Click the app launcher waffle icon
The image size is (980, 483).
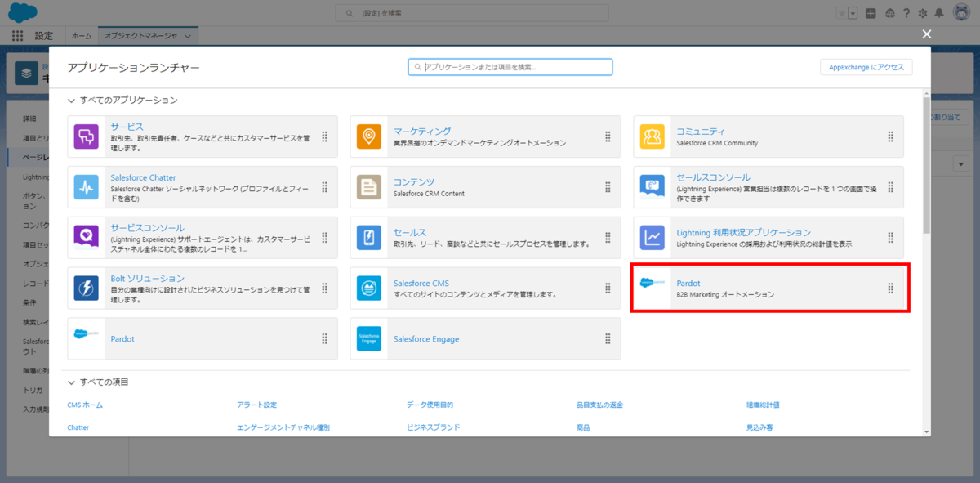[x=18, y=36]
